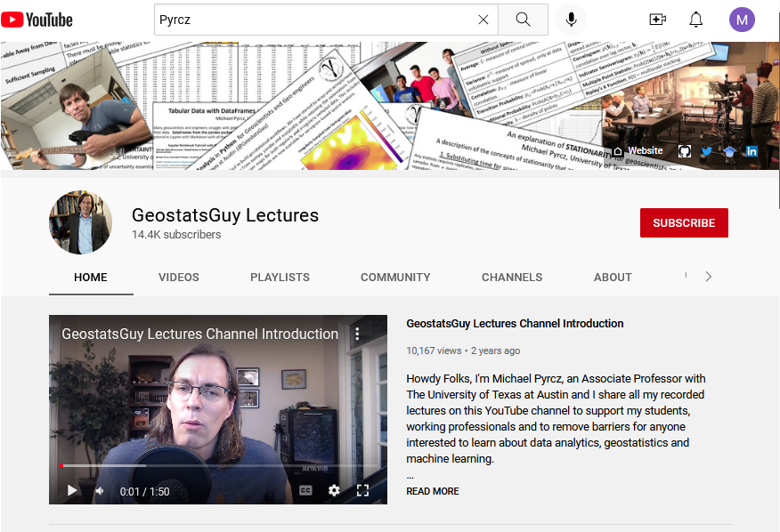Open the Create video camera icon
This screenshot has height=532, width=780.
(658, 20)
